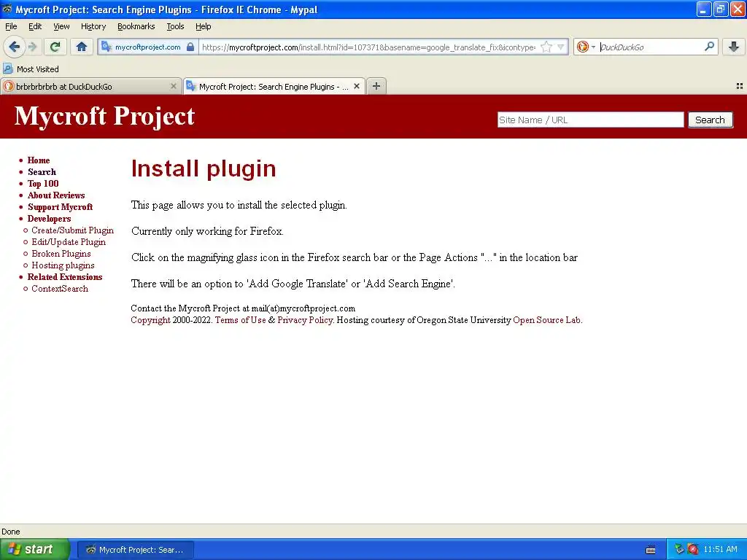Click the green network tray icon
Image resolution: width=747 pixels, height=560 pixels.
pyautogui.click(x=679, y=550)
